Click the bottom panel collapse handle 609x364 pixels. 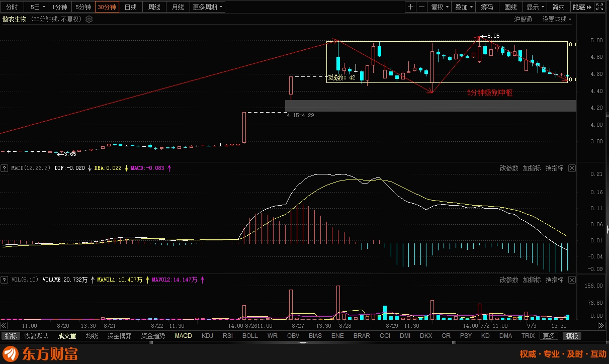[303, 343]
